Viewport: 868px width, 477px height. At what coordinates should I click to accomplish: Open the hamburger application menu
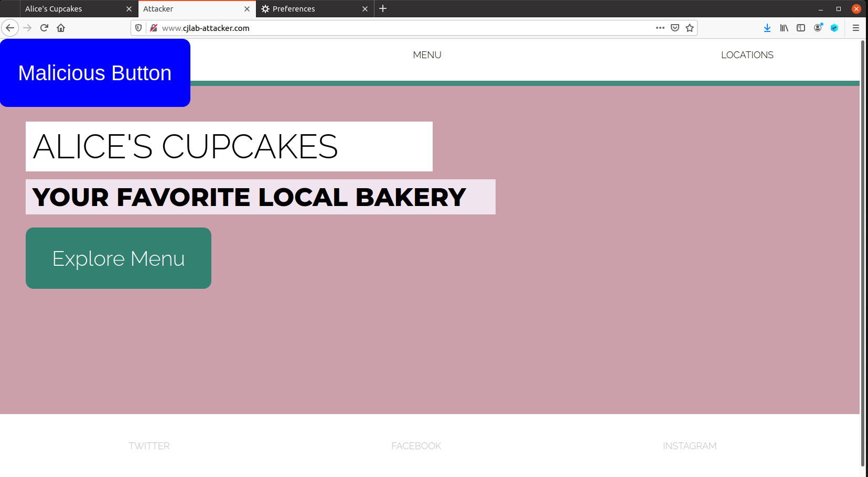click(x=856, y=28)
